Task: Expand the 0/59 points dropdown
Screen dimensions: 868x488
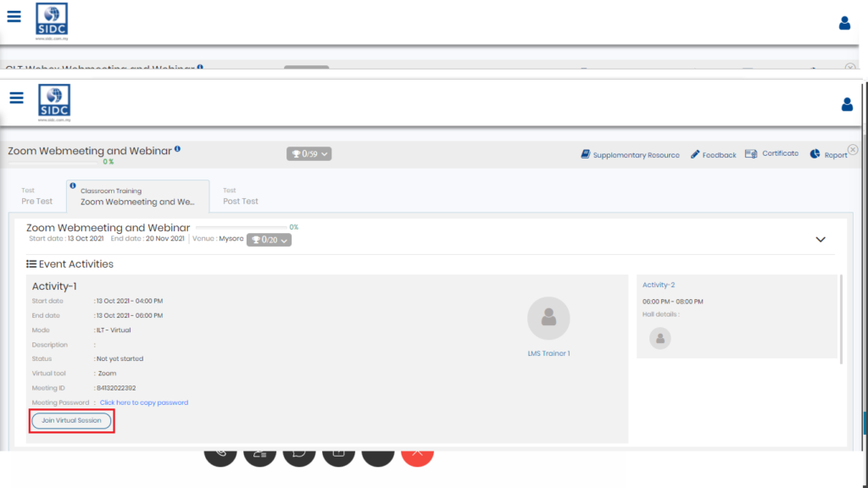Action: pos(309,154)
